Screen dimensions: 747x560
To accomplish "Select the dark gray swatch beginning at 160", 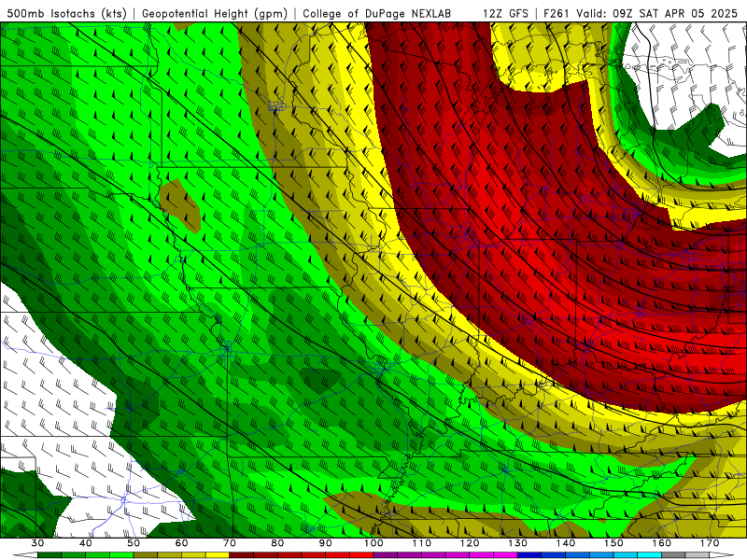I will (673, 554).
